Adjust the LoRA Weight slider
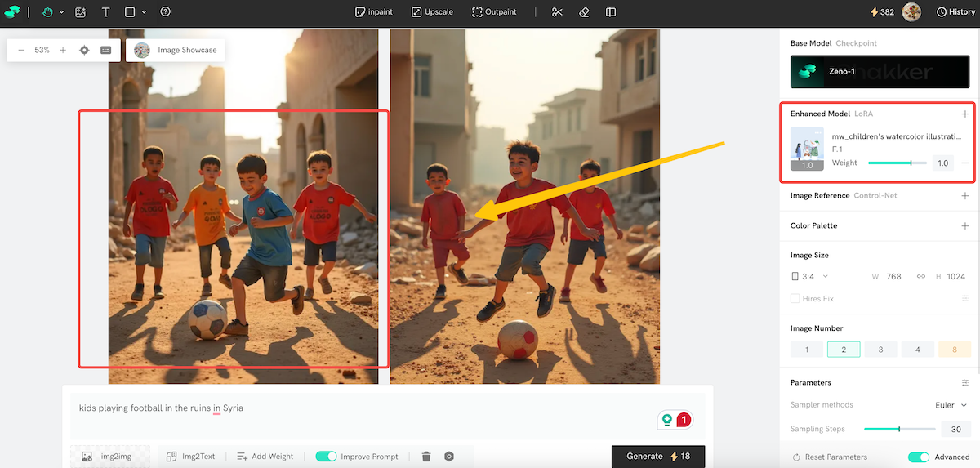Screen dimensions: 980x468 [911, 163]
